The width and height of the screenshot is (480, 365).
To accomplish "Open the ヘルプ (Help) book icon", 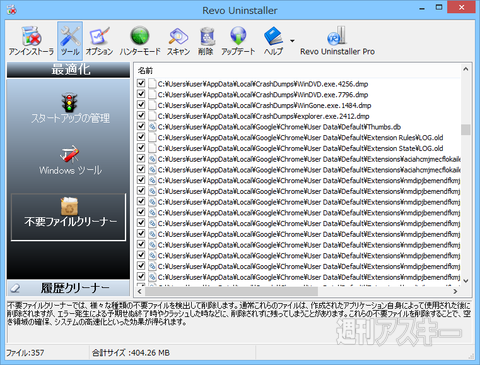I will point(273,41).
